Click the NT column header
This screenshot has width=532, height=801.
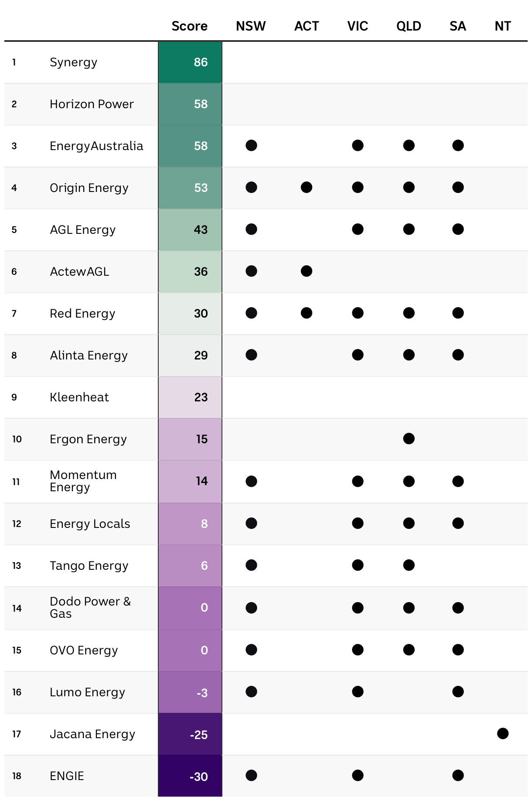(x=502, y=26)
